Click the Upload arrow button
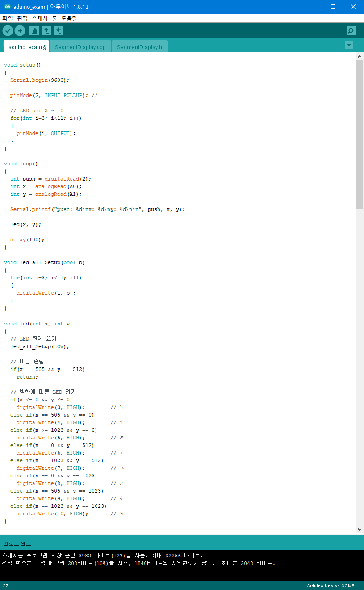 coord(20,30)
